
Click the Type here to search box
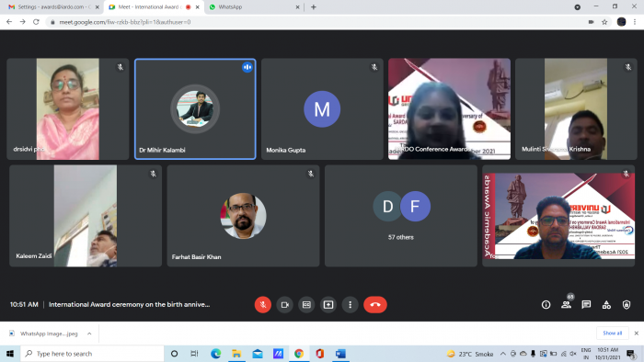click(92, 354)
